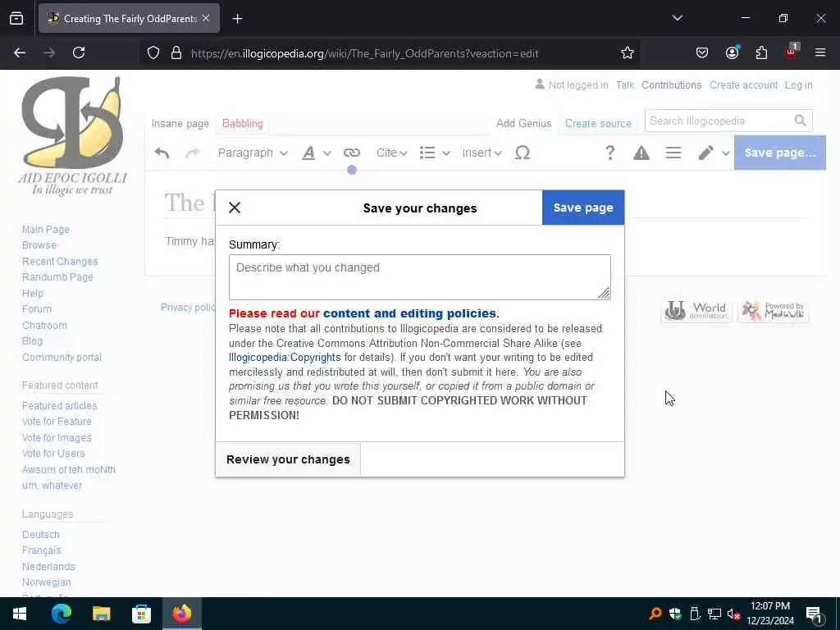The width and height of the screenshot is (840, 630).
Task: Open Featured articles sidebar link
Action: click(59, 406)
